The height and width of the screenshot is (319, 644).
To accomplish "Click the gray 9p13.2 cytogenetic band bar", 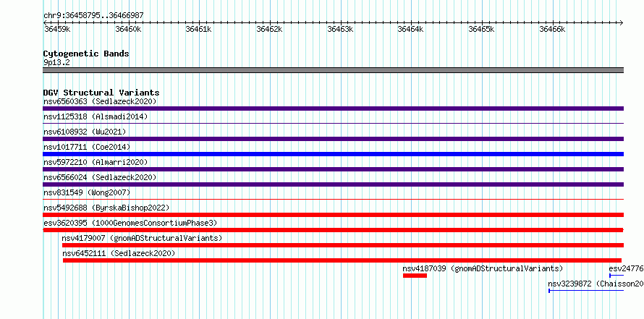I will (333, 70).
